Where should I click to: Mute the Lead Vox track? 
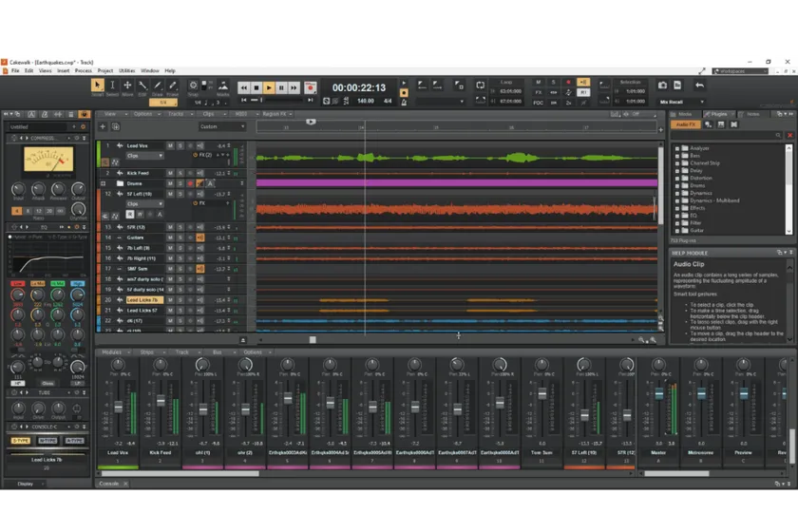pyautogui.click(x=170, y=145)
